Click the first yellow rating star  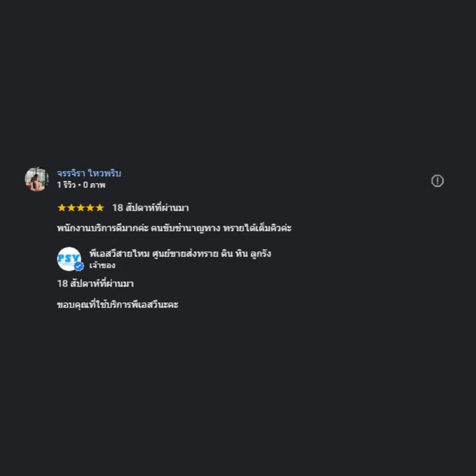(x=61, y=208)
